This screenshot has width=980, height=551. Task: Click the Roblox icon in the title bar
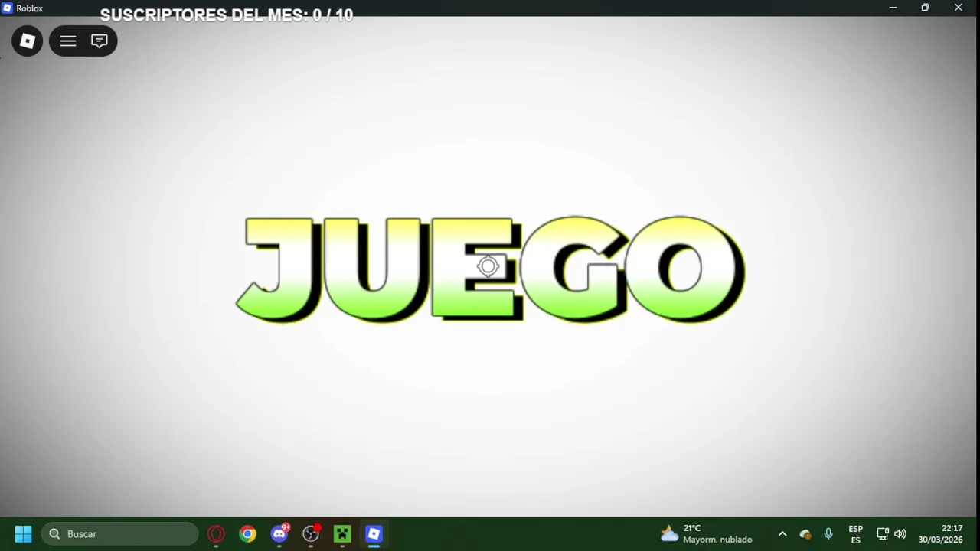pos(8,8)
